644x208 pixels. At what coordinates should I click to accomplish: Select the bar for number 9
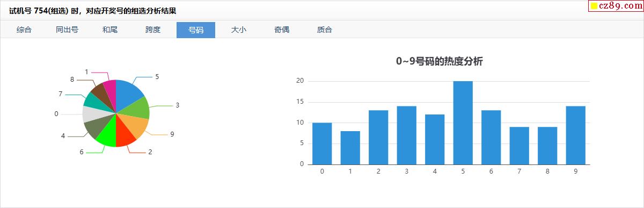(575, 135)
